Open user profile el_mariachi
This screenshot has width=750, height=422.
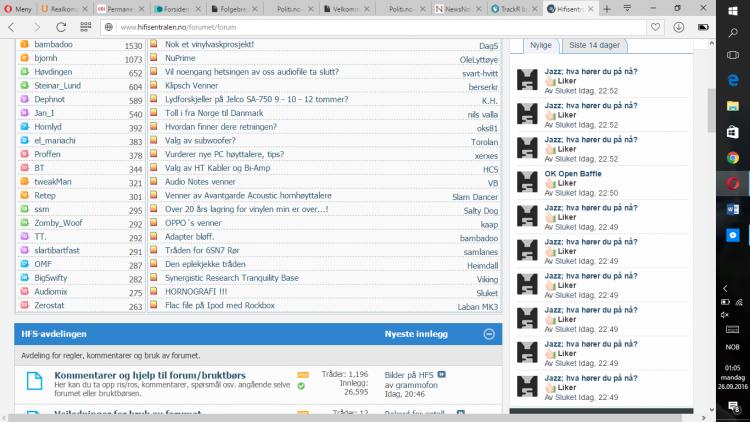55,141
